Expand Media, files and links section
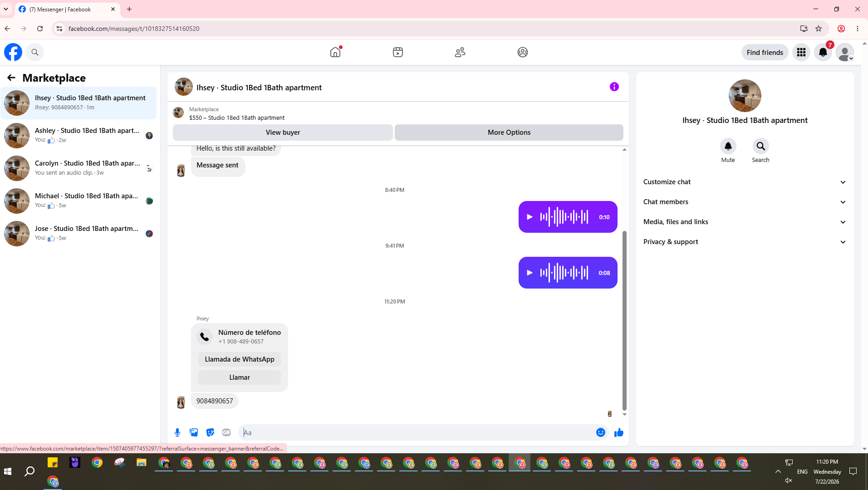This screenshot has height=490, width=868. [745, 222]
